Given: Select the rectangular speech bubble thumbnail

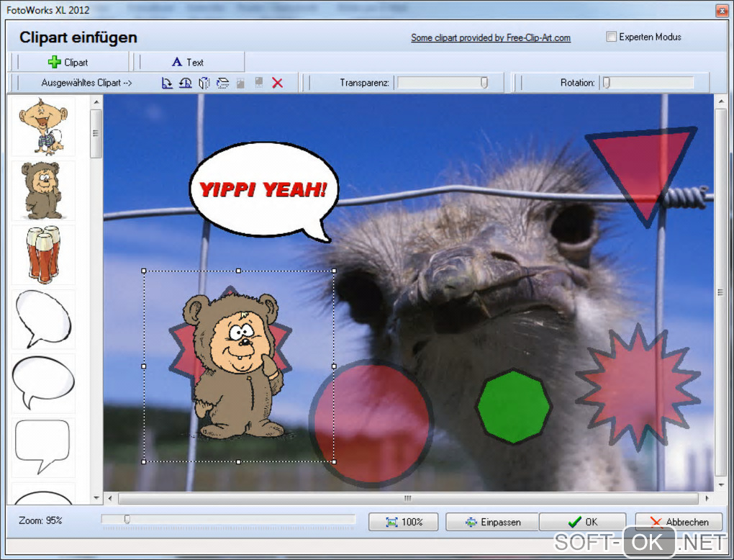Looking at the screenshot, I should point(43,448).
